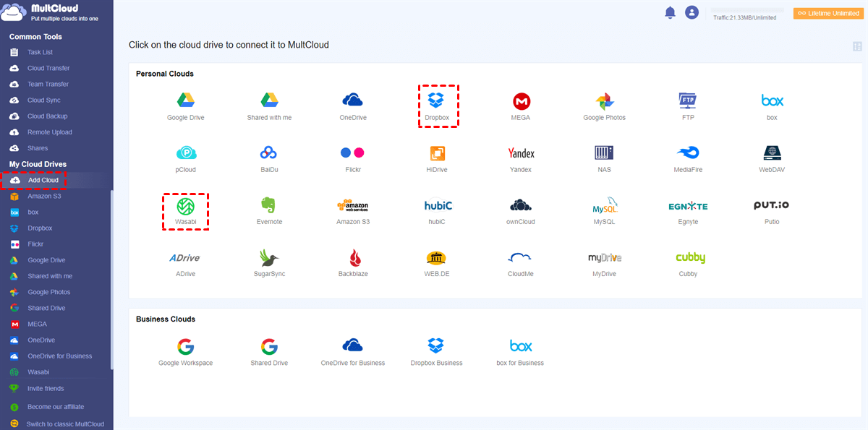
Task: Toggle the grid layout view icon
Action: pyautogui.click(x=858, y=46)
